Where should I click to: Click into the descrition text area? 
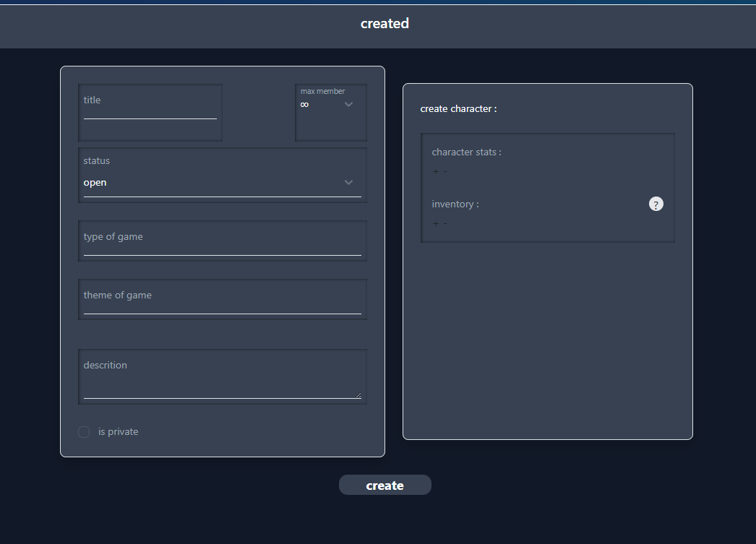(223, 376)
